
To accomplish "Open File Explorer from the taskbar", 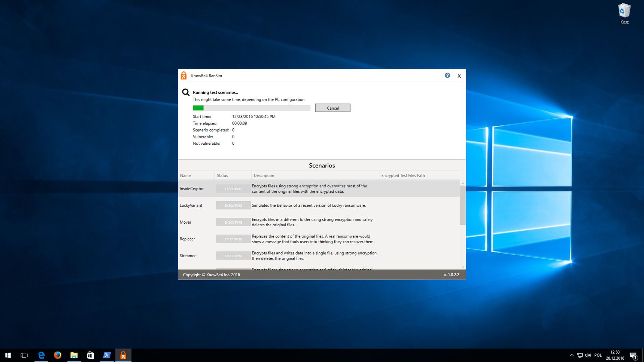I will [74, 355].
